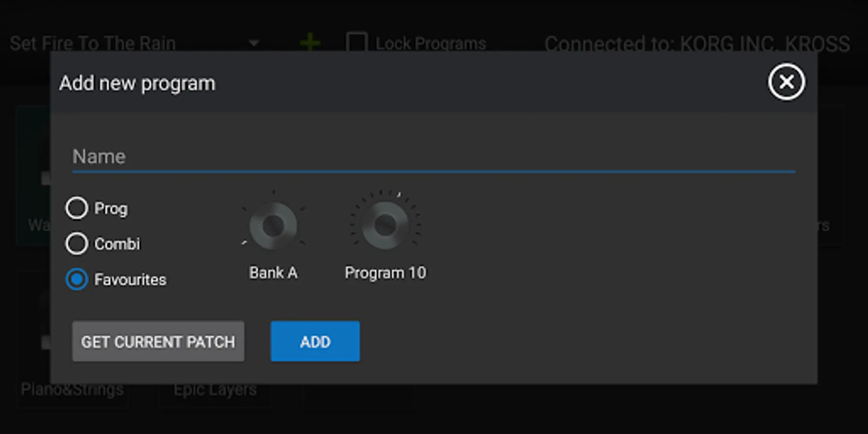The image size is (868, 434).
Task: Click the Lock Programs label text
Action: (x=431, y=43)
